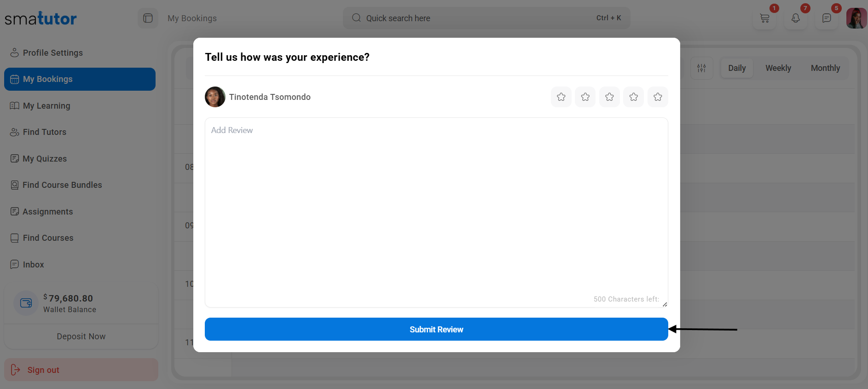Open the chat messages icon
The width and height of the screenshot is (868, 389).
[827, 18]
